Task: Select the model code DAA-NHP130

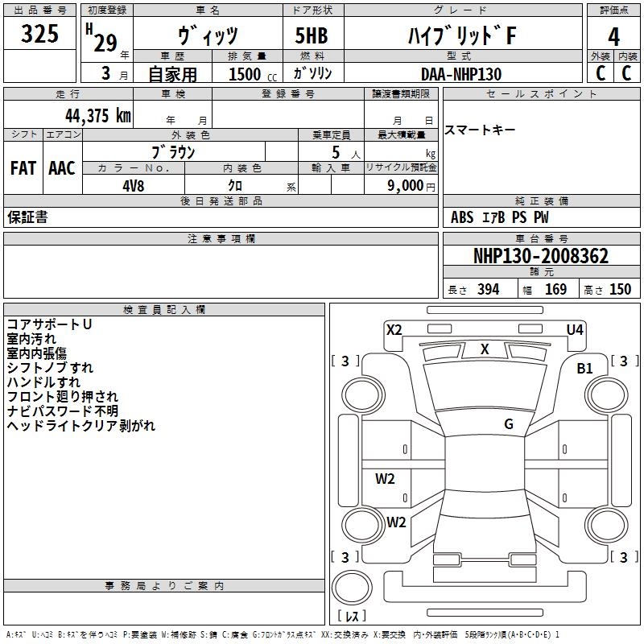Action: click(x=460, y=74)
